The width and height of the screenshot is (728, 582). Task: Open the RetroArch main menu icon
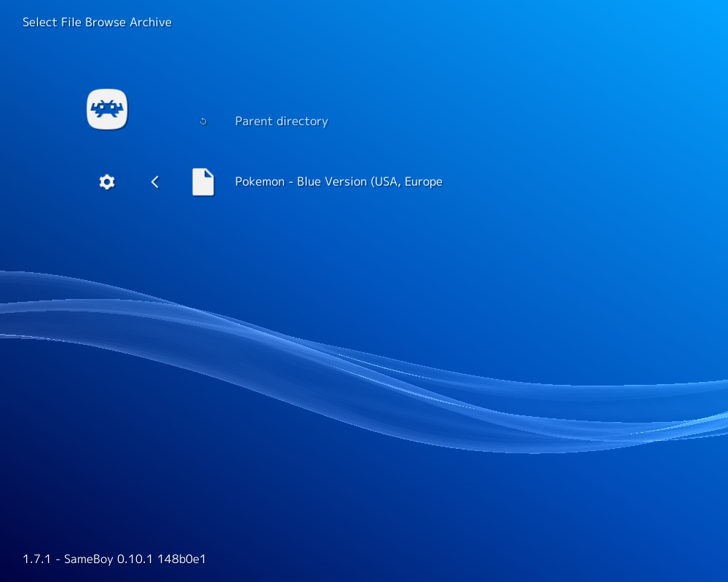point(107,109)
